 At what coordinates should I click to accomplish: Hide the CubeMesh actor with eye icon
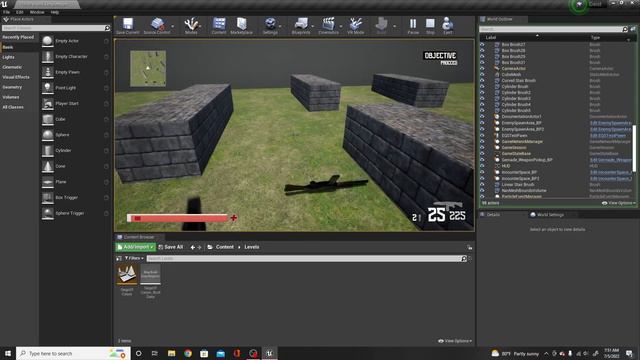(x=482, y=75)
